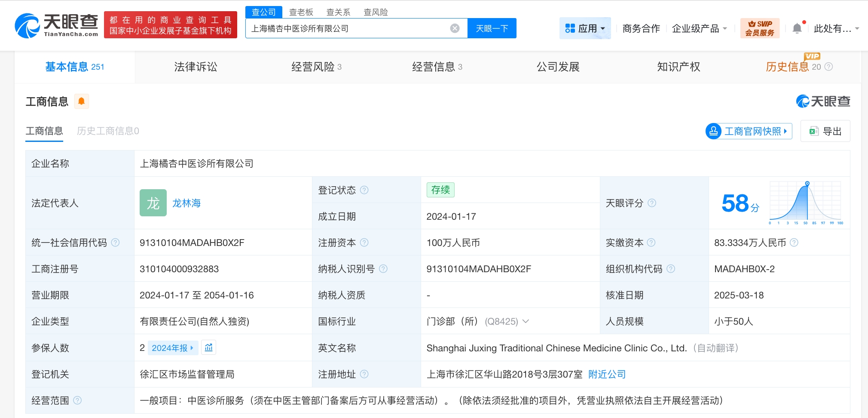Click the building icon beside 2024年报

209,347
